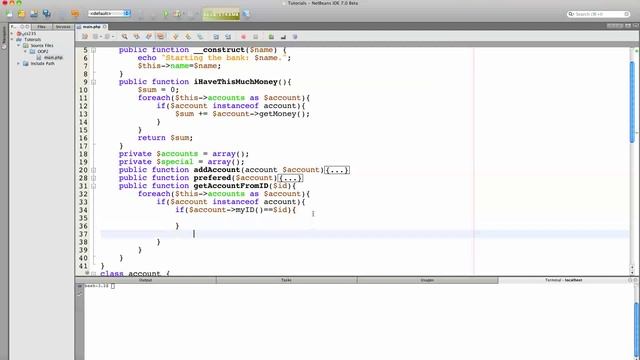The width and height of the screenshot is (640, 360).
Task: Collapse the fold at line 31 getAccountFromID
Action: pyautogui.click(x=93, y=186)
